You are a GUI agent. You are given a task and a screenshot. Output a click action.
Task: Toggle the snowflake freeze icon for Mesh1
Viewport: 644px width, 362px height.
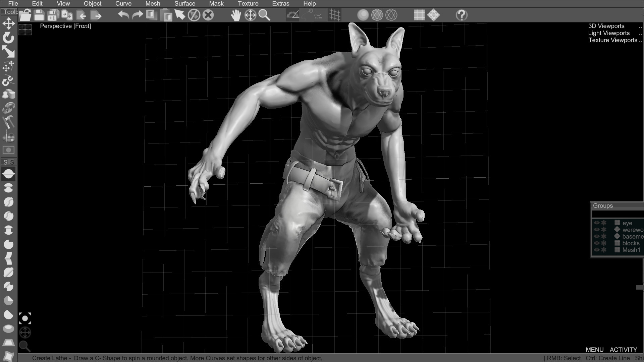(605, 250)
